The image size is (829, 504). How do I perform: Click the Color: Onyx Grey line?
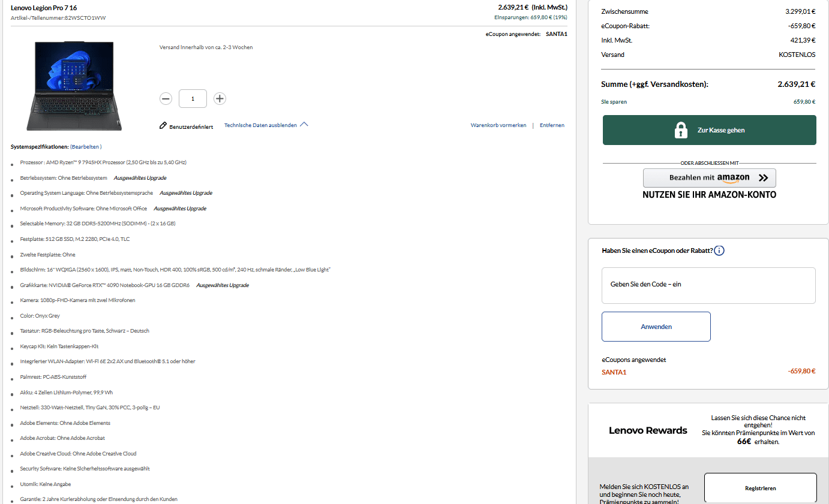(x=40, y=316)
